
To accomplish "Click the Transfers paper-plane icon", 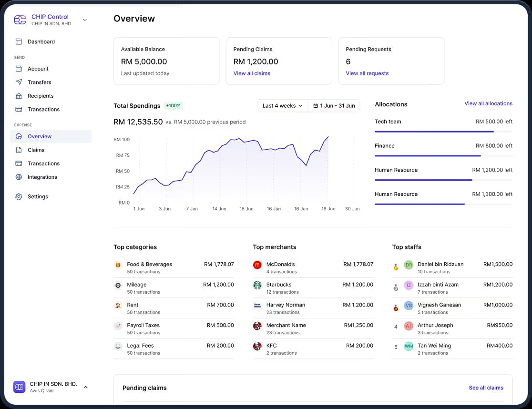I will (x=19, y=82).
